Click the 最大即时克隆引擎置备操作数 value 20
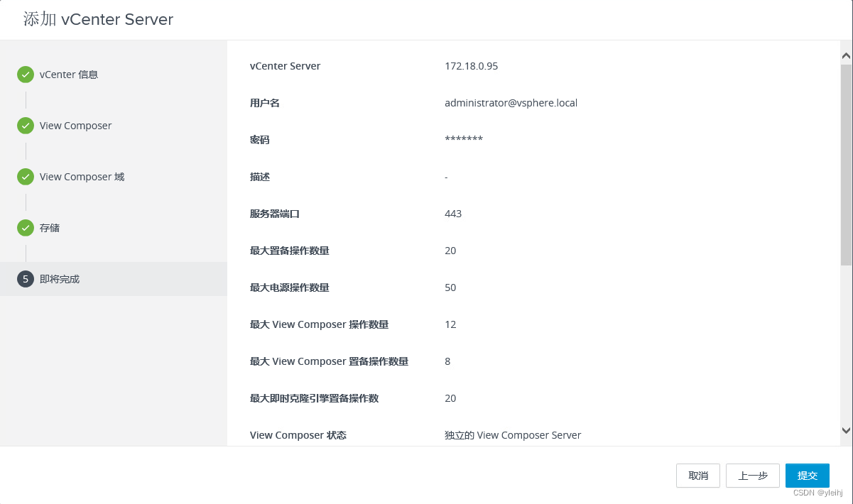853x504 pixels. pos(450,398)
